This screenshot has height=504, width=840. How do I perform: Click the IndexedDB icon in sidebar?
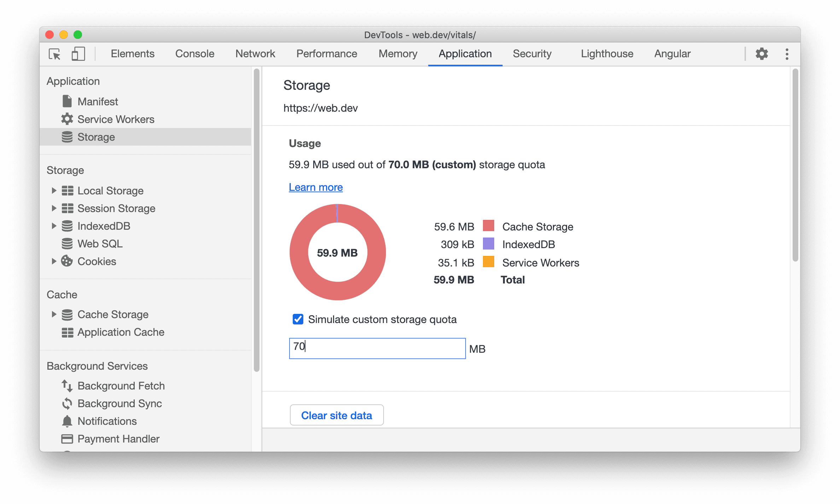point(68,226)
